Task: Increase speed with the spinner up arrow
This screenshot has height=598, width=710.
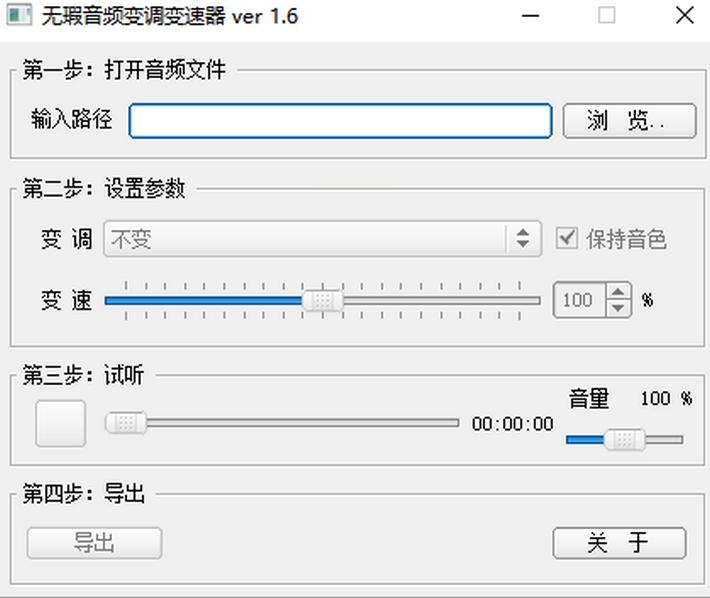Action: pos(619,292)
